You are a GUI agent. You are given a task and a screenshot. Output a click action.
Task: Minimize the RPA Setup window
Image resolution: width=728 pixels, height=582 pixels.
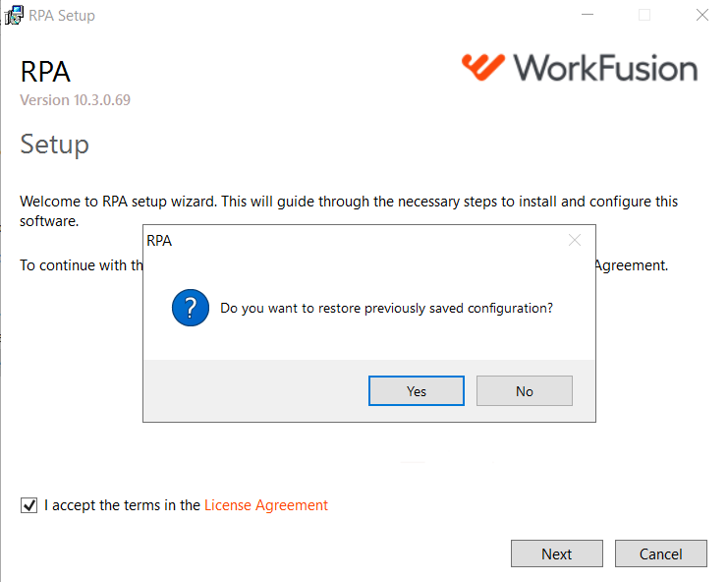pyautogui.click(x=588, y=15)
